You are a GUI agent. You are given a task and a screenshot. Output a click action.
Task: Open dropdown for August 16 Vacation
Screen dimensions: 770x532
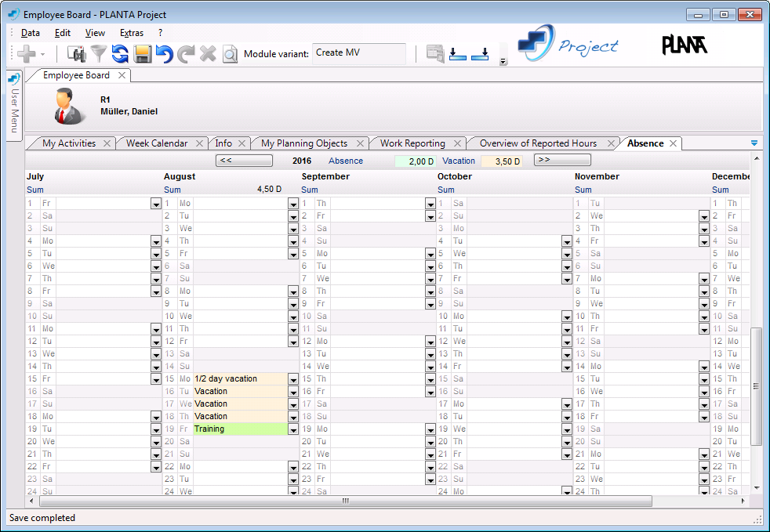coord(293,392)
